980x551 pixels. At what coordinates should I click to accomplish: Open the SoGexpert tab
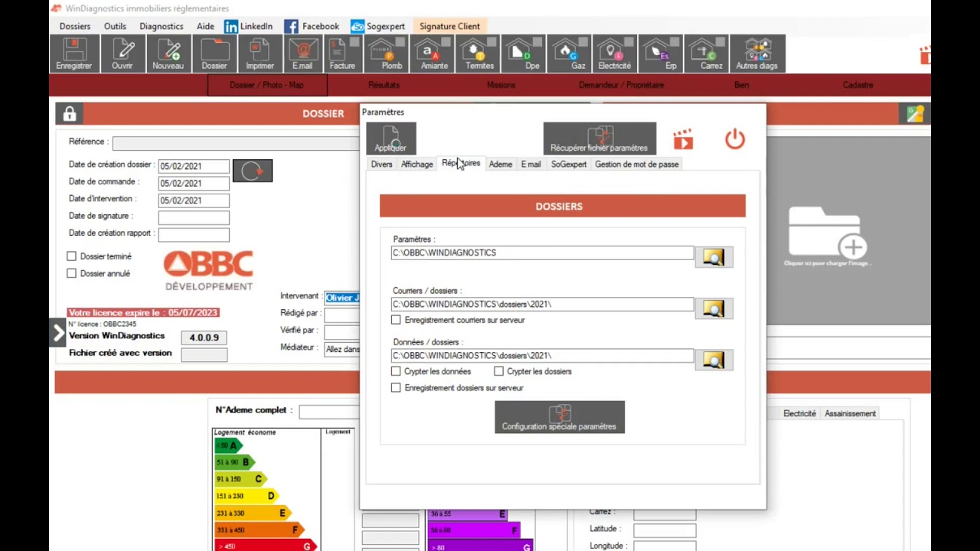click(x=569, y=164)
